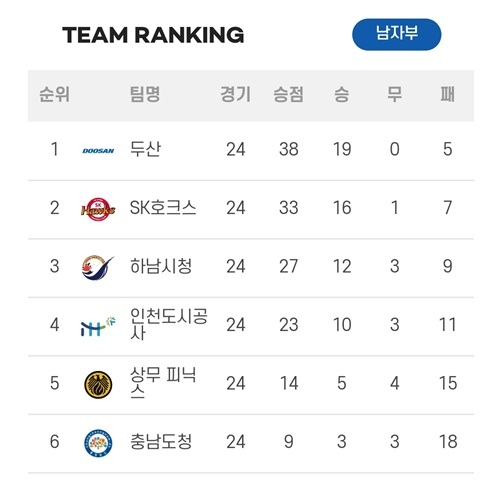500x481 pixels.
Task: Open the SK호크스 team name link
Action: 163,208
